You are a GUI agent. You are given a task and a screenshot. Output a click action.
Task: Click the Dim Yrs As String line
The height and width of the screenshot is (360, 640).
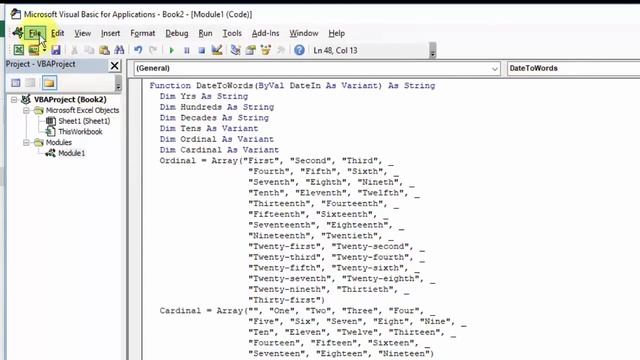[x=204, y=96]
